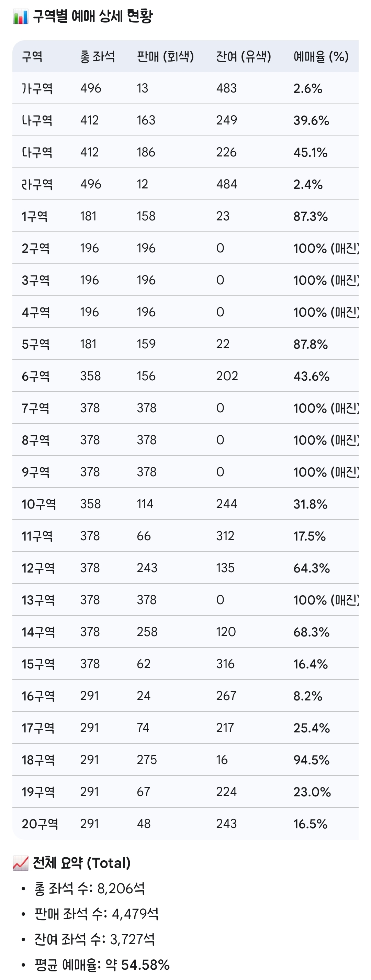
Task: Select the 라구역 row label
Action: pos(37,185)
